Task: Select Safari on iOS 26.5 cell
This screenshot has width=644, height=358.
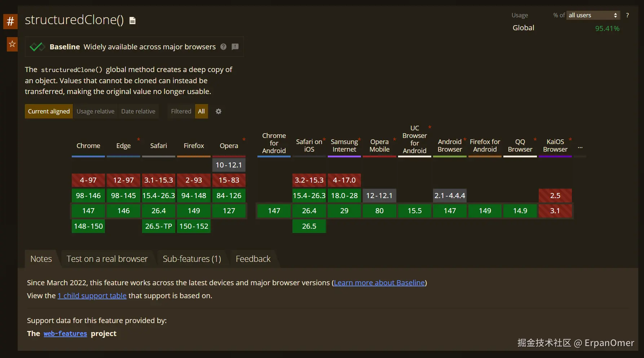Action: tap(309, 226)
